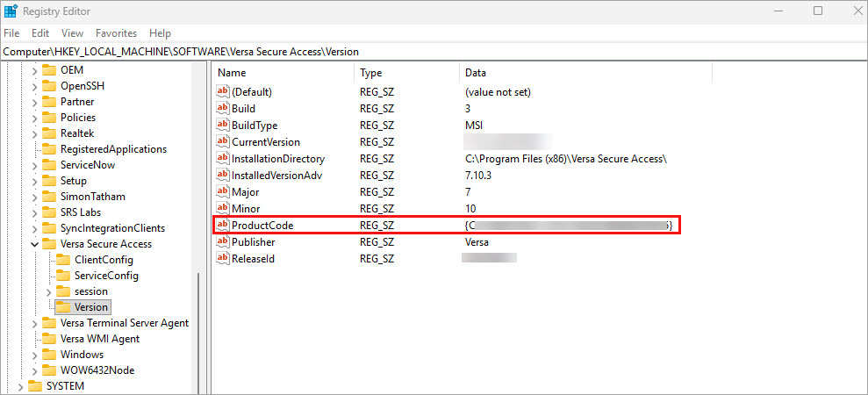Click the string icon beside BuildType

click(x=223, y=126)
